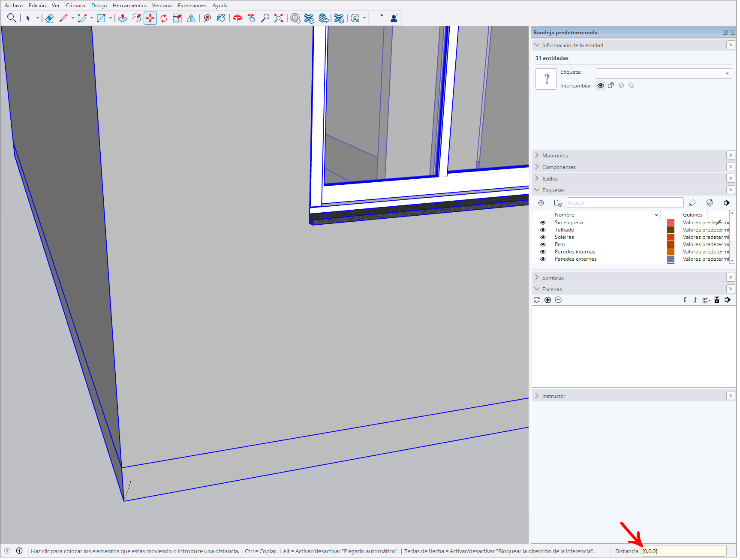This screenshot has width=740, height=560.
Task: Click the add collaborator person icon
Action: [x=394, y=18]
